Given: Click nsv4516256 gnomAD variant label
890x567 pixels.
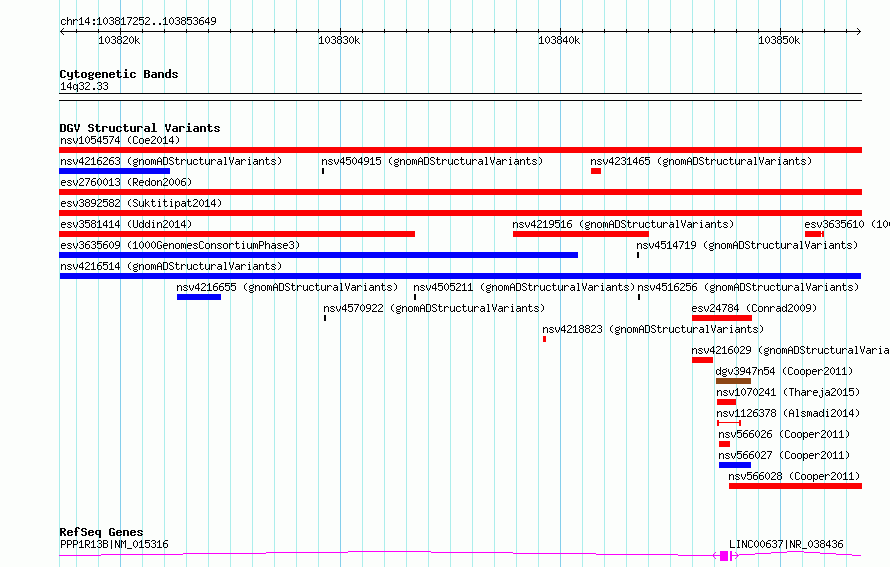Looking at the screenshot, I should tap(748, 287).
